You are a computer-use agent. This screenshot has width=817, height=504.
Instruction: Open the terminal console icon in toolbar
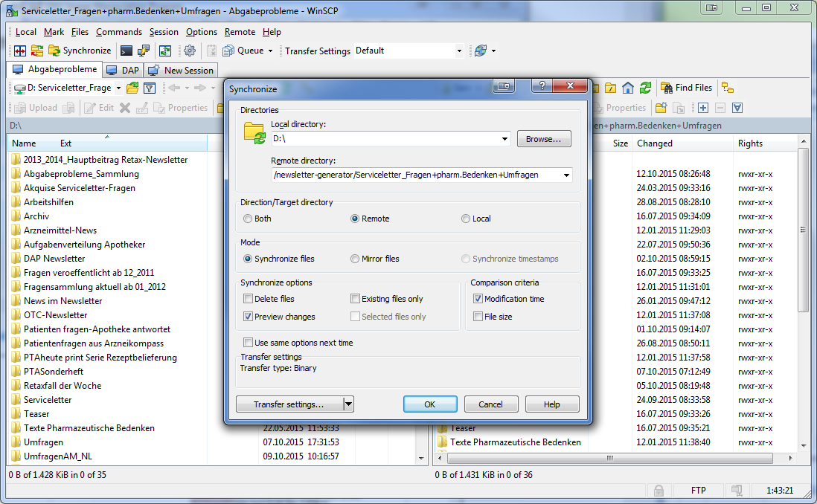coord(126,51)
